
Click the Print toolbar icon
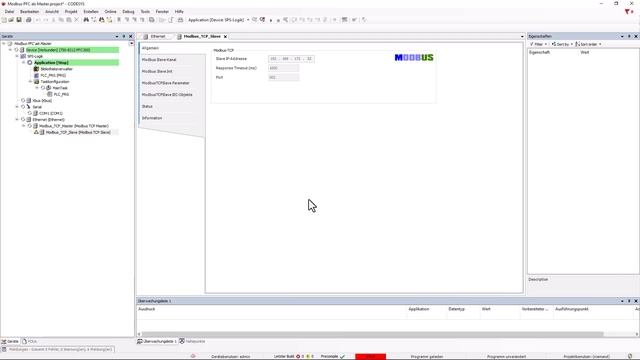(x=28, y=20)
